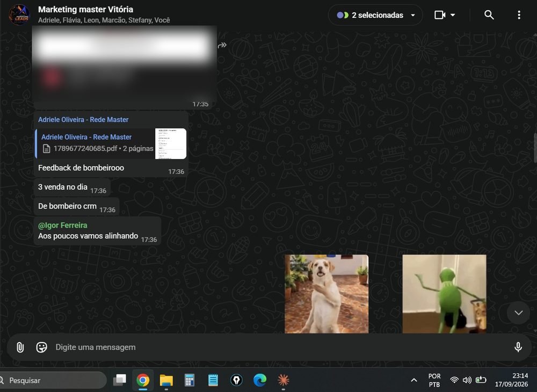Open the three-dot chat menu
This screenshot has width=537, height=392.
tap(519, 14)
